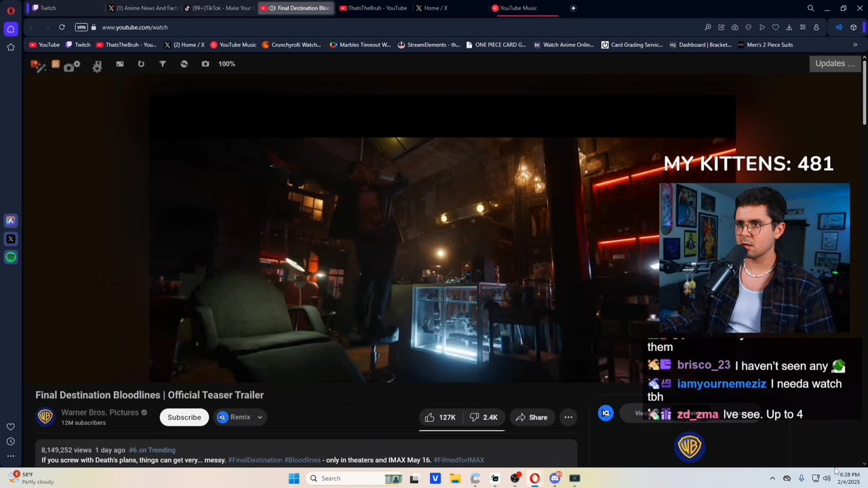The height and width of the screenshot is (488, 868).
Task: Click the Final Destination video player
Action: (x=442, y=239)
